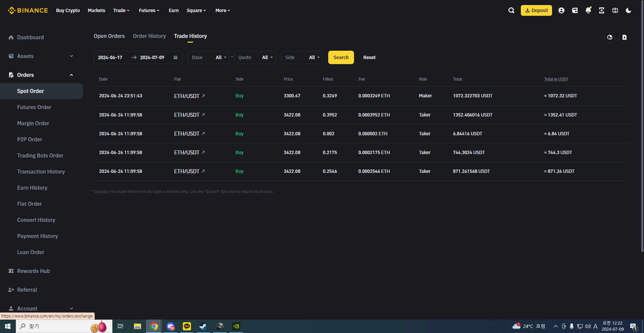Click the yellow Deposit button

536,10
